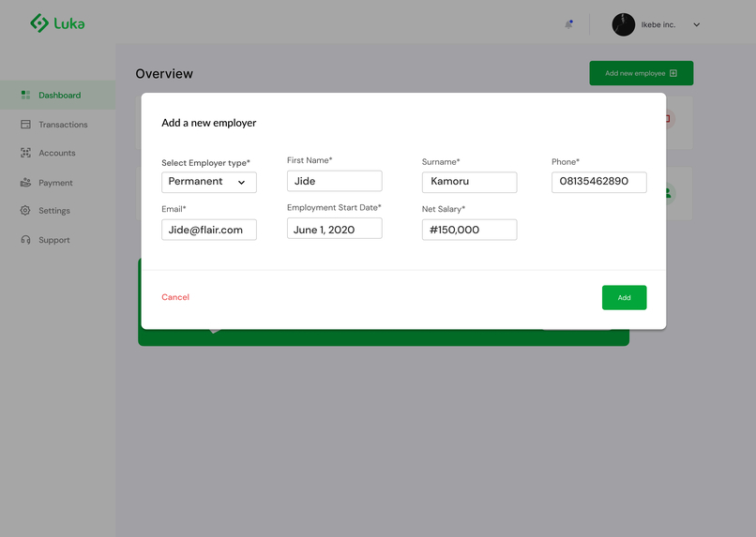756x537 pixels.
Task: Open the Select Employer type dropdown
Action: click(x=209, y=182)
